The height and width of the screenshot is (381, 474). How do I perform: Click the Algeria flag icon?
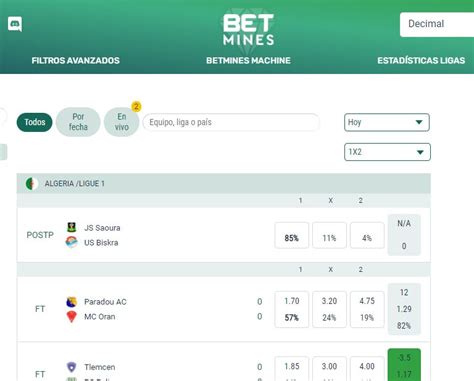coord(32,183)
